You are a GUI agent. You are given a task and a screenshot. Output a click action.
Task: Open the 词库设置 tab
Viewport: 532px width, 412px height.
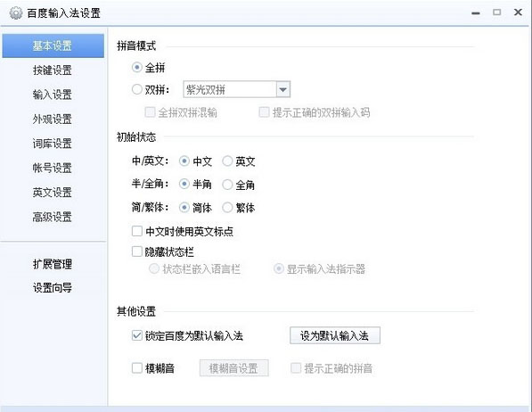pos(53,144)
